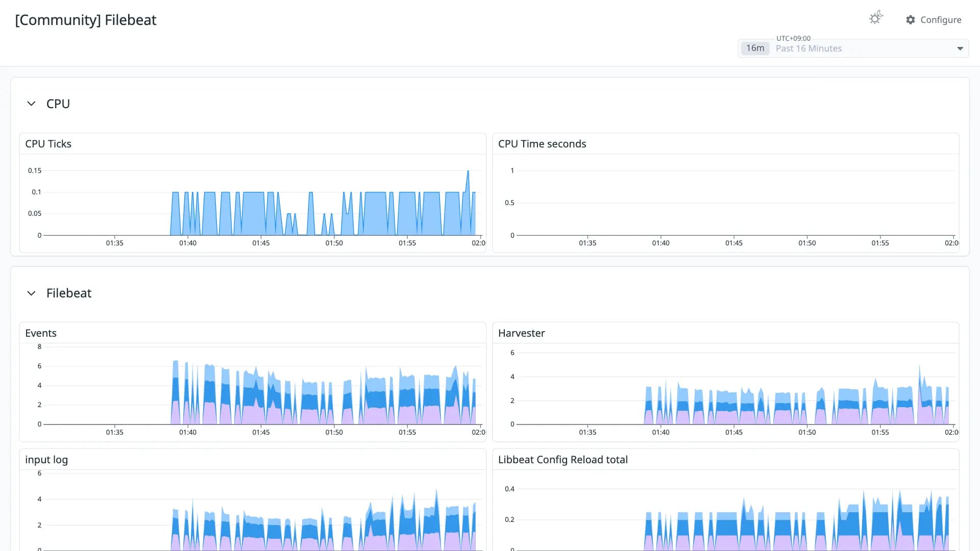Click the 01:55 tick on CPU Time seconds chart
Viewport: 980px width, 551px height.
(x=880, y=243)
